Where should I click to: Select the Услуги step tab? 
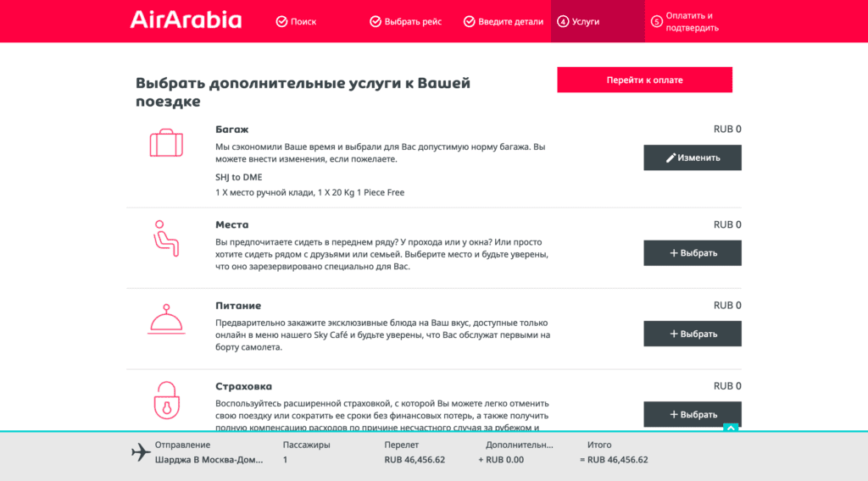coord(598,21)
